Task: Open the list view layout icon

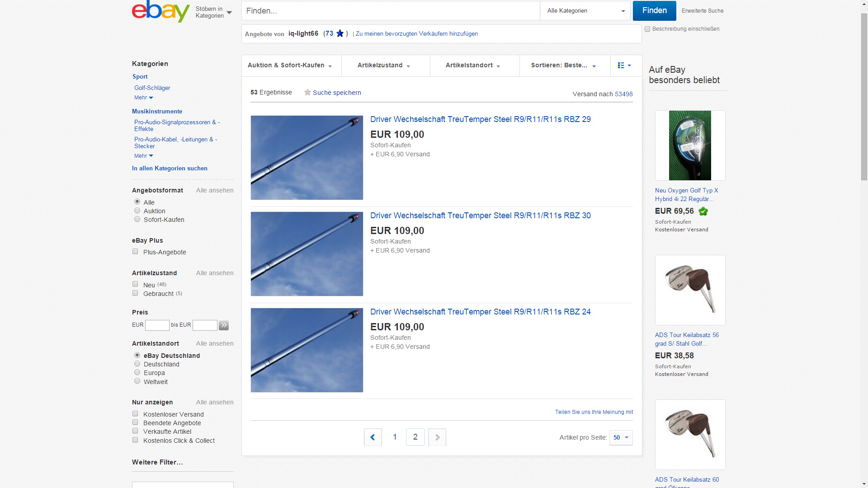Action: (624, 66)
